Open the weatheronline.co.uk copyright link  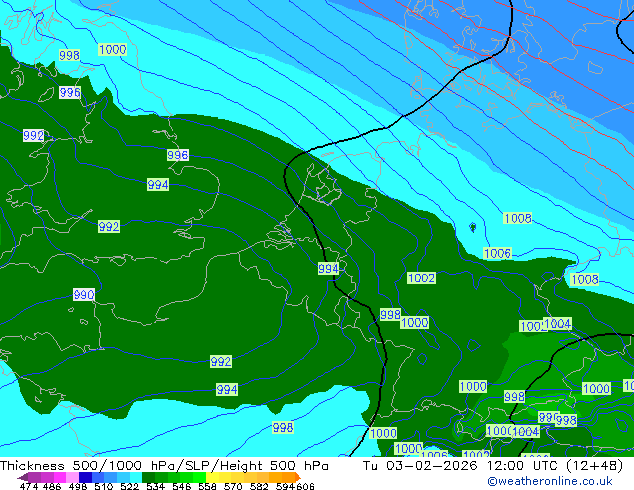[x=550, y=481]
